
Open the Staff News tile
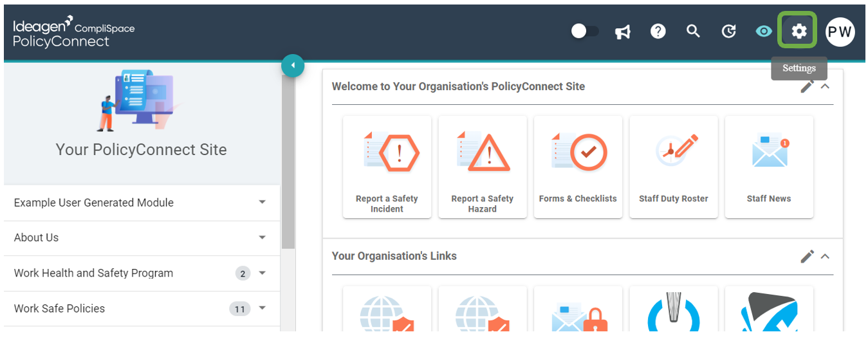click(x=769, y=167)
